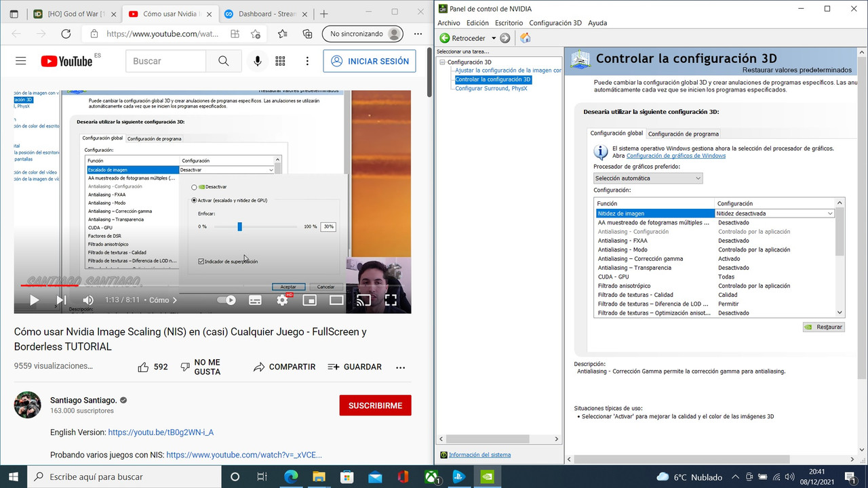Dislike video with NO ME GUSTA
Viewport: 868px width, 488px height.
(x=201, y=367)
